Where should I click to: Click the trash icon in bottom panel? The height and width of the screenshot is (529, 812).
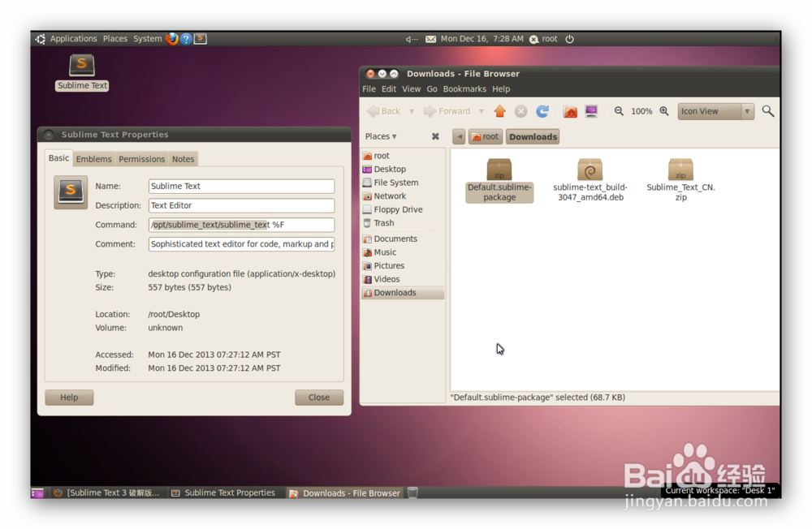click(x=412, y=492)
